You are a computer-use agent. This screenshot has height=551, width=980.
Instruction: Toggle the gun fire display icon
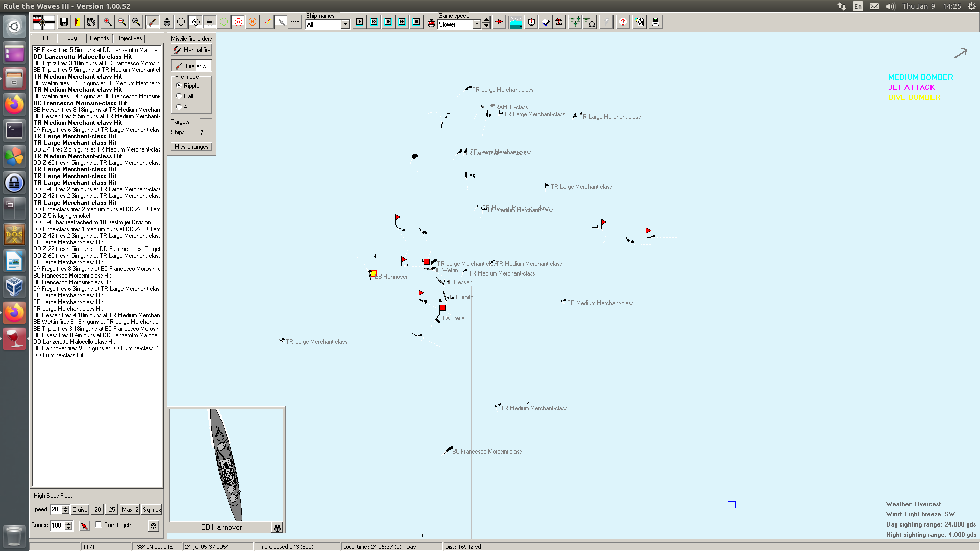152,22
